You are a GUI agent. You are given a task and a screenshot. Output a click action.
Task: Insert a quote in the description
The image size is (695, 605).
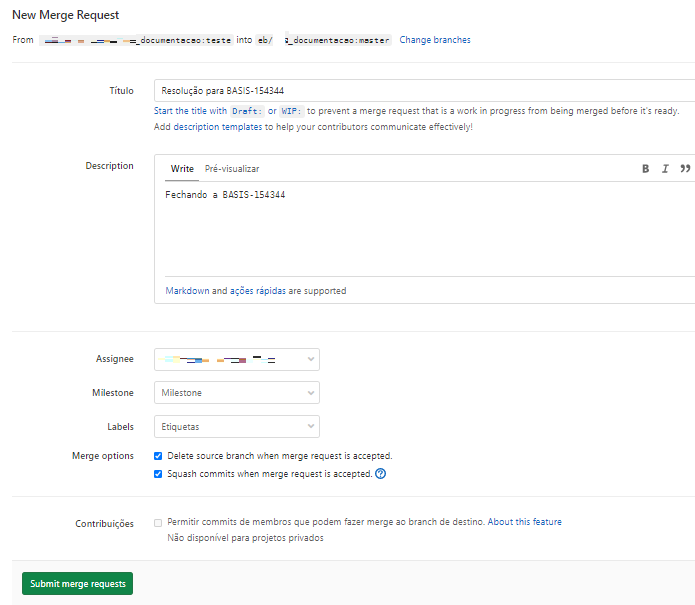pos(685,168)
